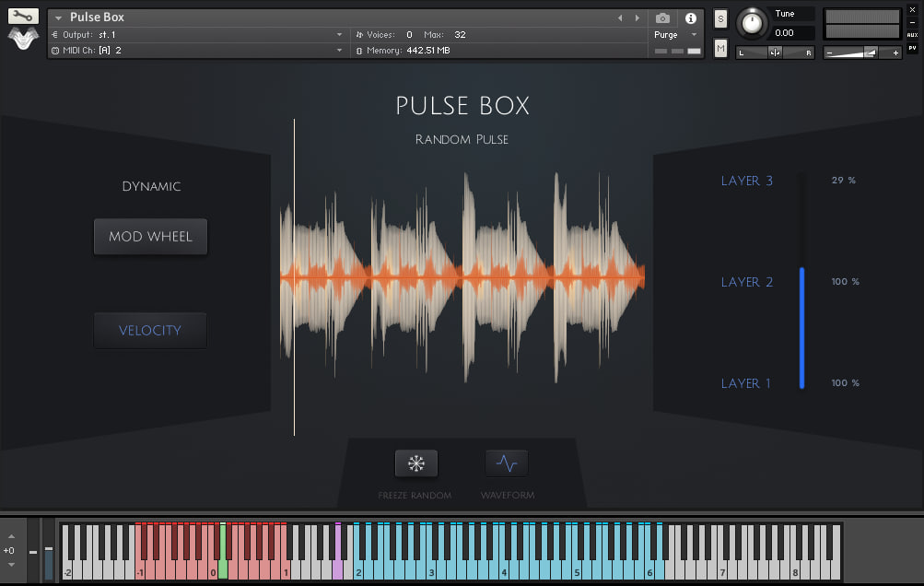Mute the instrument with the M button
Screen dimensions: 924x586
click(x=720, y=47)
